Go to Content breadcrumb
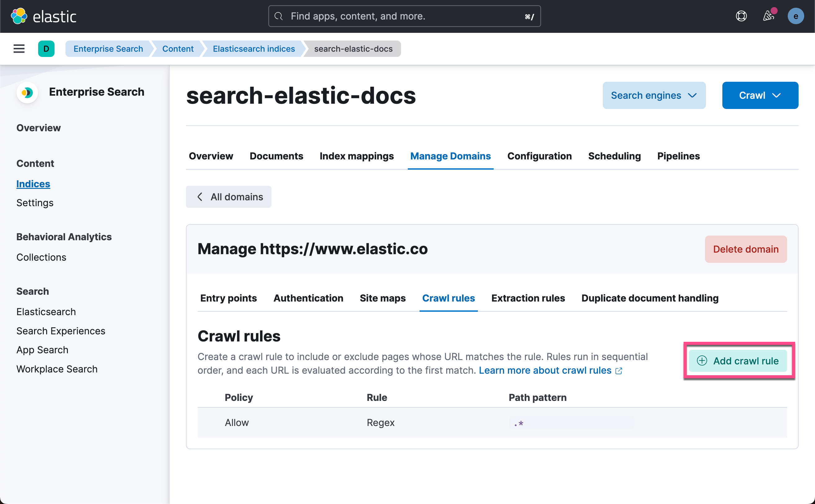 click(178, 49)
